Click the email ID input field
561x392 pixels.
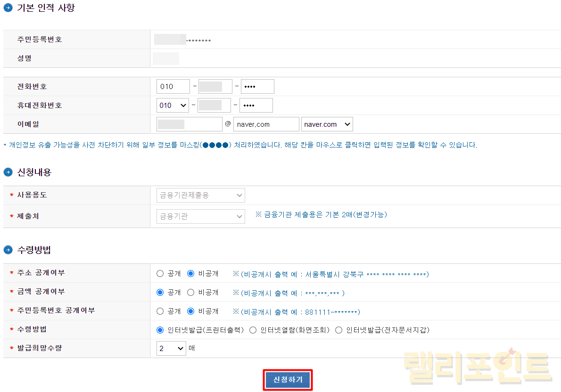click(189, 124)
